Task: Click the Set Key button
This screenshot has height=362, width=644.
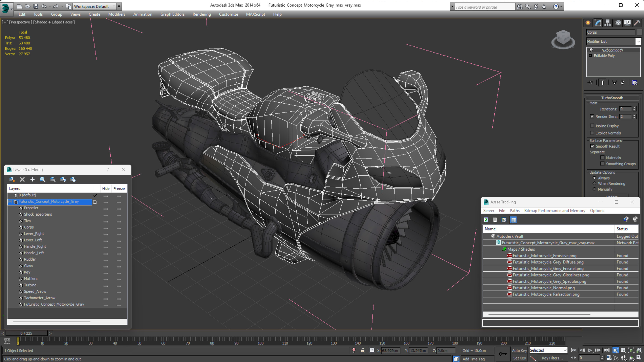Action: pos(519,358)
